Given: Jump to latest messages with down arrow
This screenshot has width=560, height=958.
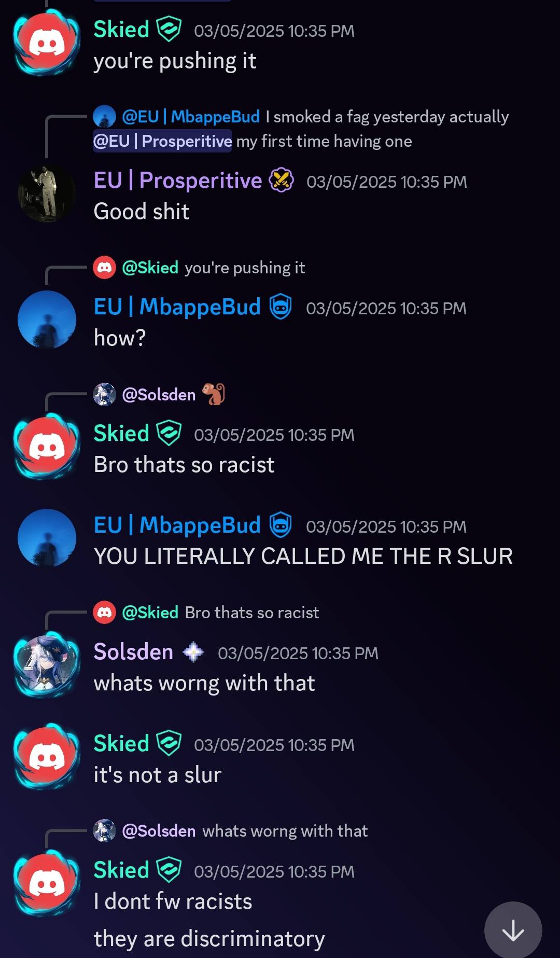Looking at the screenshot, I should (x=513, y=930).
